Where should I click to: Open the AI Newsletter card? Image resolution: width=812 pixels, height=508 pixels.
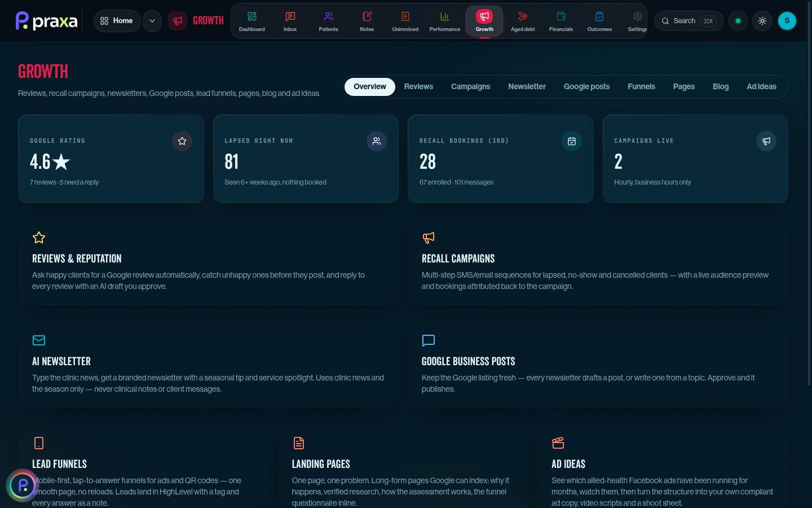coord(208,364)
